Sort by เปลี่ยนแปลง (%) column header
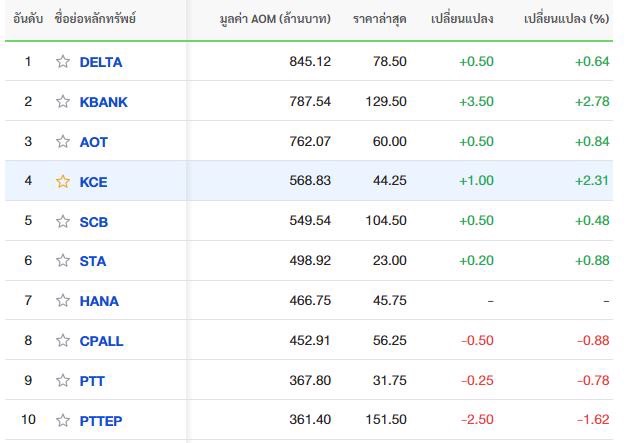The image size is (632, 443). 566,19
